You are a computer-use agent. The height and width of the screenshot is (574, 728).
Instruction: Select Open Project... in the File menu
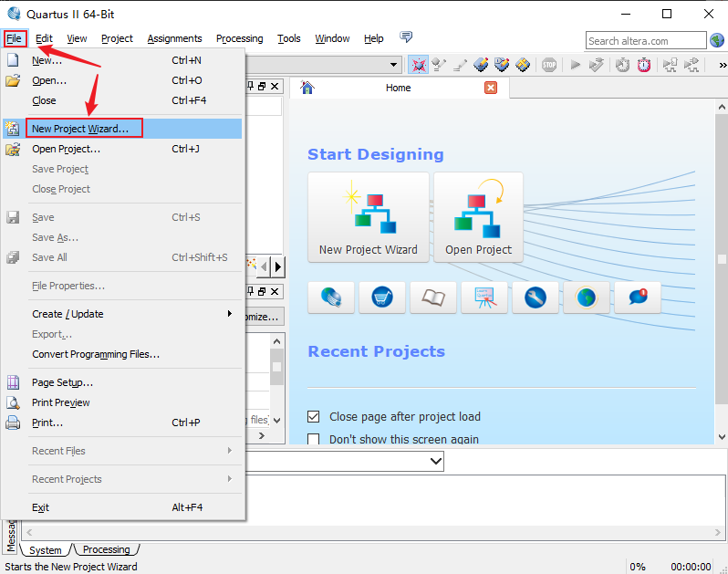(122, 149)
